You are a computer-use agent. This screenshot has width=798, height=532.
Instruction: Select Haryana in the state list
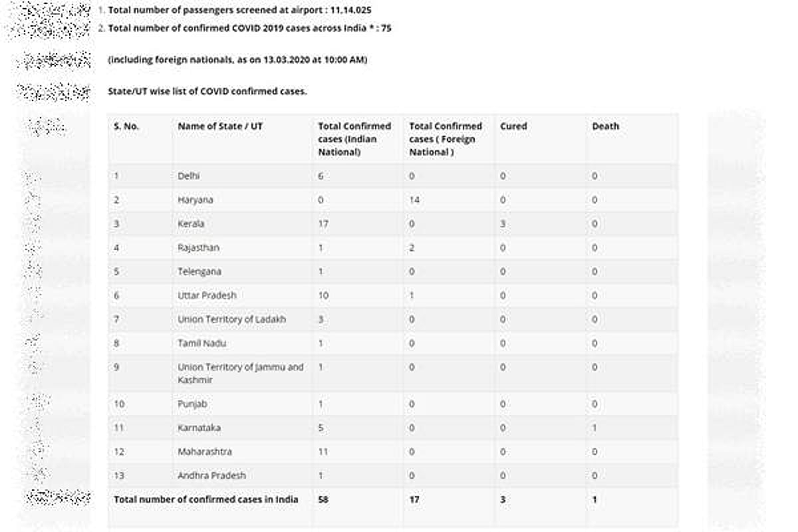[196, 200]
